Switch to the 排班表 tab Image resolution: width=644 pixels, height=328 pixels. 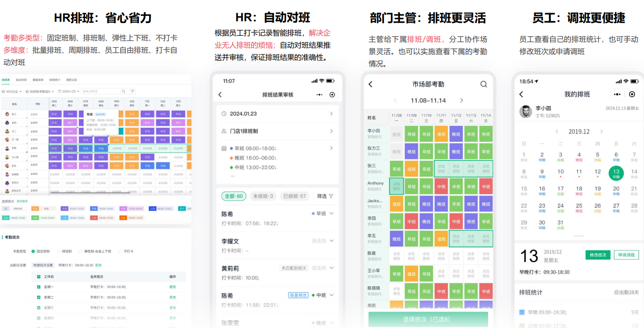pos(5,80)
